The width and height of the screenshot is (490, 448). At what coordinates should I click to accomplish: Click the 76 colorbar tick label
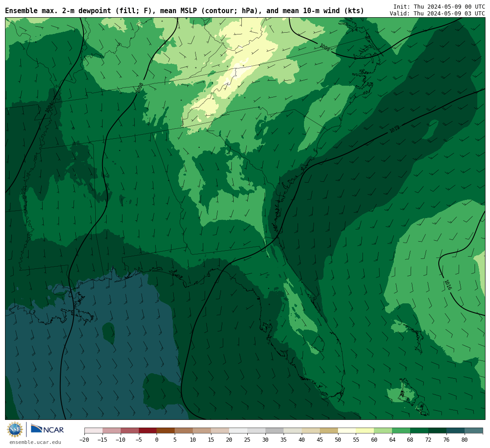coord(447,440)
